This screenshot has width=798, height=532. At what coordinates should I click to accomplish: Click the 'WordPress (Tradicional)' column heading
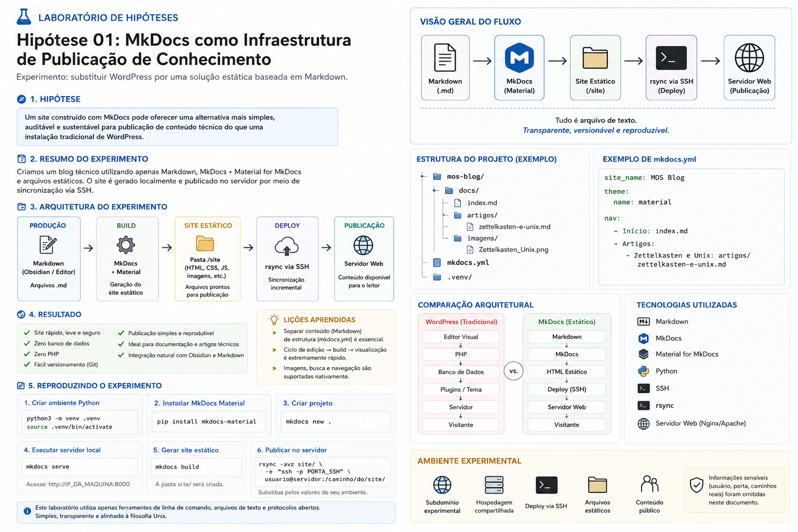[461, 322]
